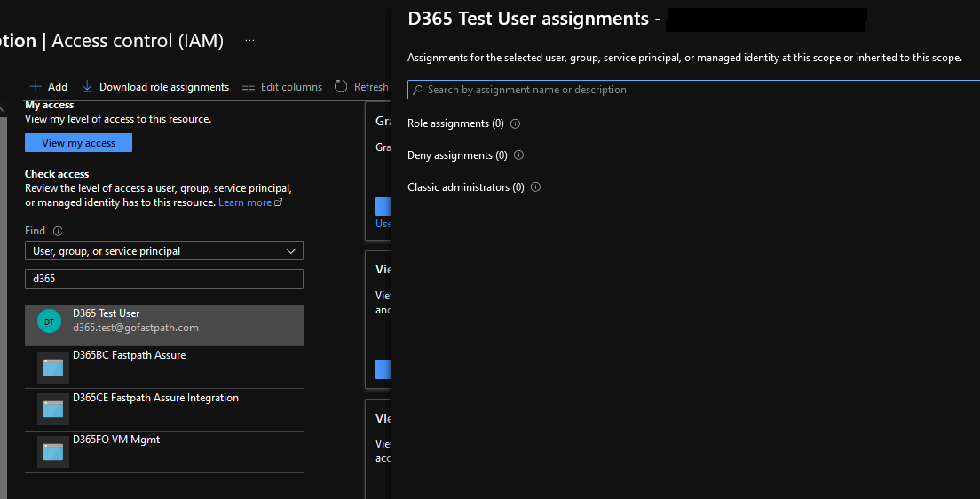Expand Role assignments (0) section
980x499 pixels.
(x=455, y=123)
